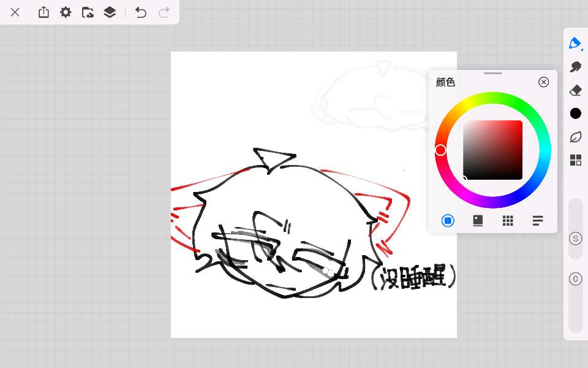Click the opacity O slider knob

(575, 279)
